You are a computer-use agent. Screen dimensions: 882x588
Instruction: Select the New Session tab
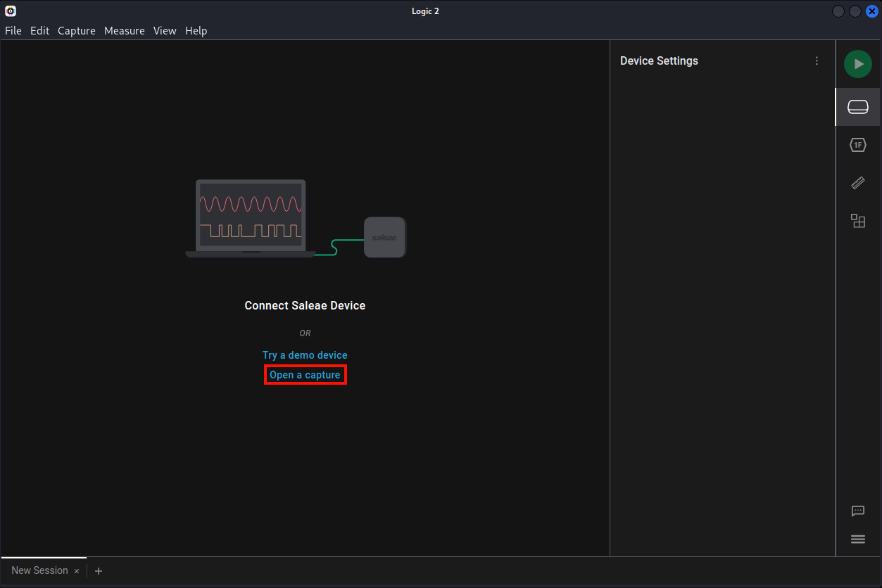(x=39, y=570)
